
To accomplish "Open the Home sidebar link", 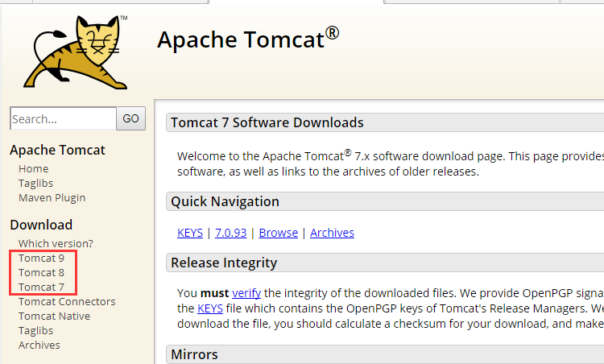I will [x=34, y=168].
